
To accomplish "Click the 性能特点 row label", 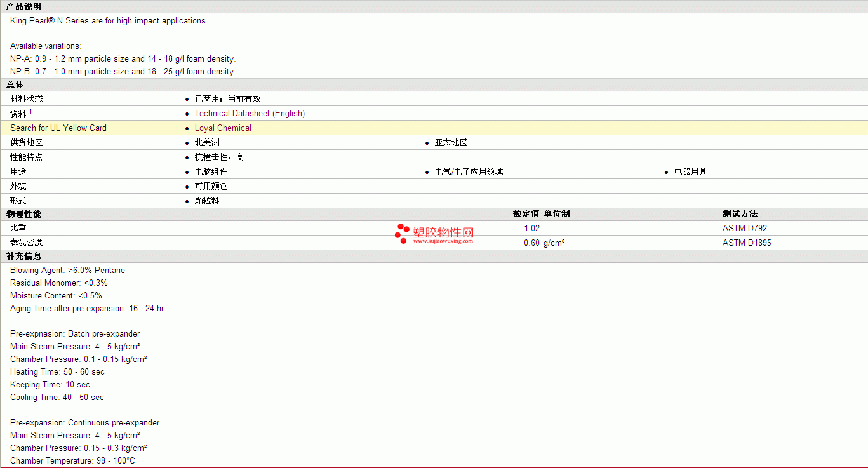I will 27,157.
